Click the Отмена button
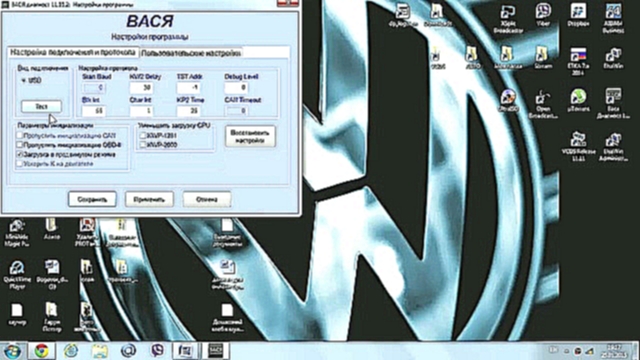640x360 pixels. click(x=207, y=199)
